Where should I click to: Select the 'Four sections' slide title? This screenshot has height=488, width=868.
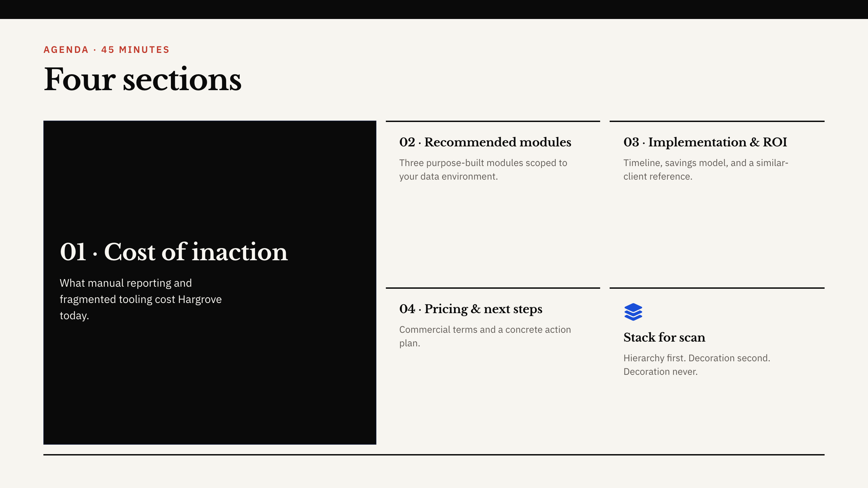(x=142, y=79)
